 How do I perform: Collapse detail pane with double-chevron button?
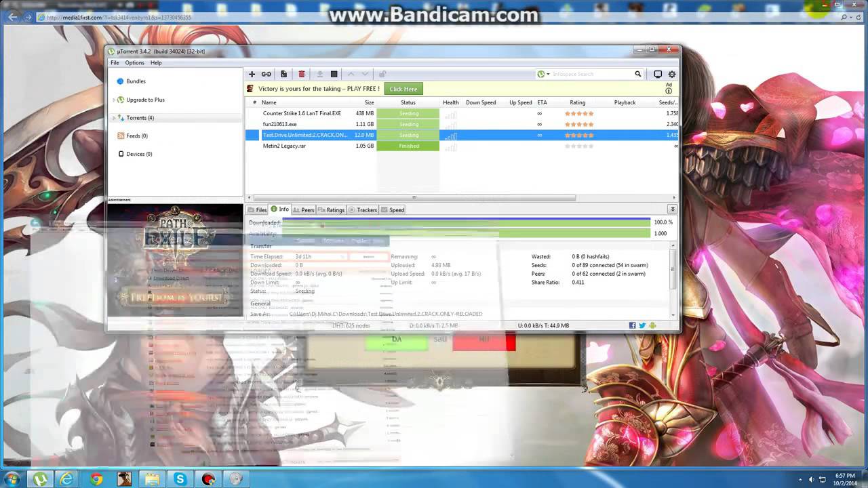click(x=672, y=209)
